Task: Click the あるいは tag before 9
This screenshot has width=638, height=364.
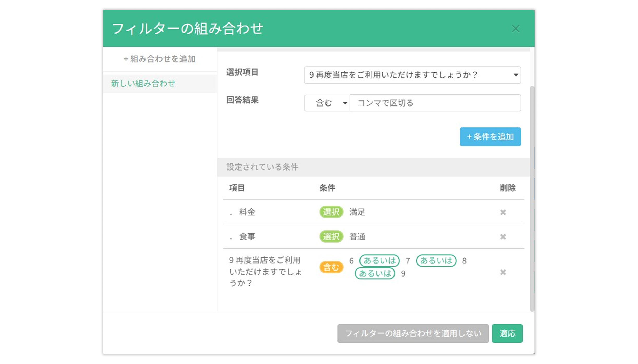Action: [x=375, y=273]
